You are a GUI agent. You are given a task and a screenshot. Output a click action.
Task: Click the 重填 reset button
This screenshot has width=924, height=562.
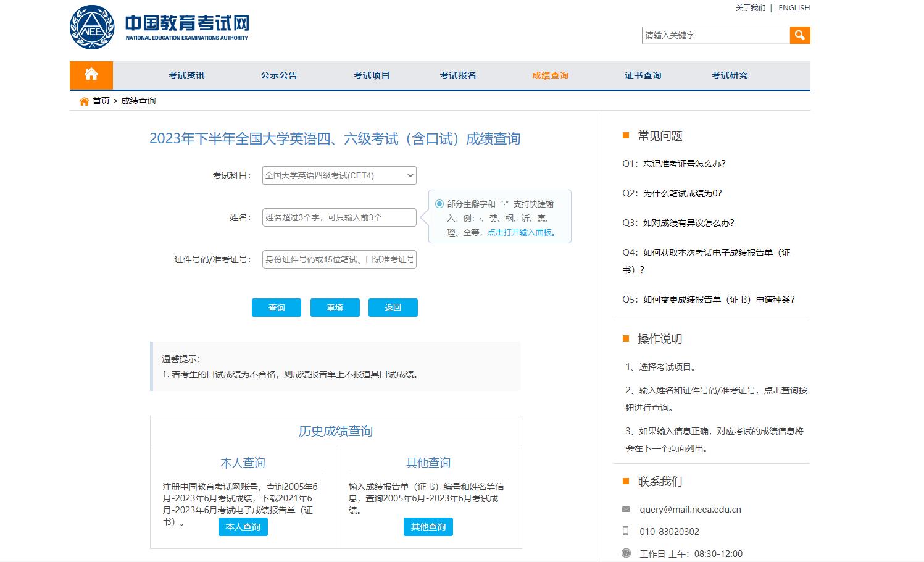tap(335, 307)
